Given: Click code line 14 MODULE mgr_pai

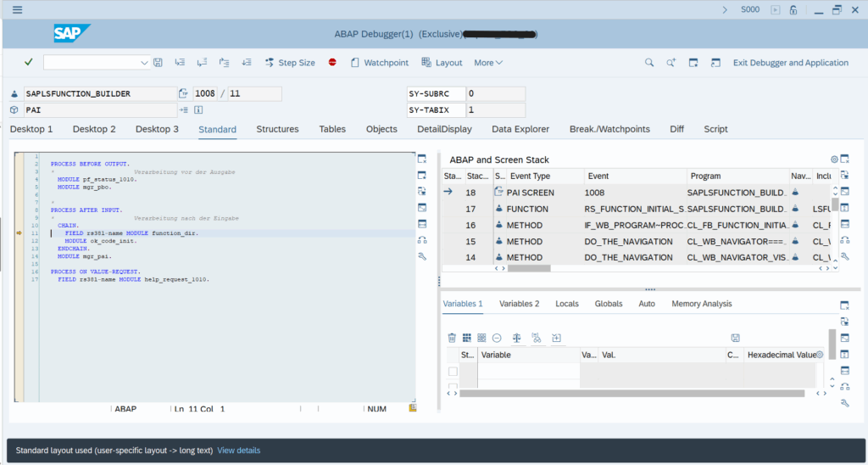Looking at the screenshot, I should coord(85,256).
